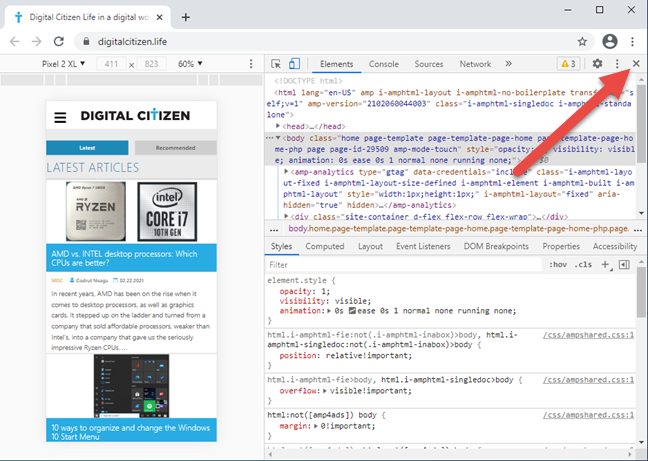Viewport: 648px width, 461px height.
Task: Open the Windows 10 Start Menu thumbnail
Action: tap(131, 386)
